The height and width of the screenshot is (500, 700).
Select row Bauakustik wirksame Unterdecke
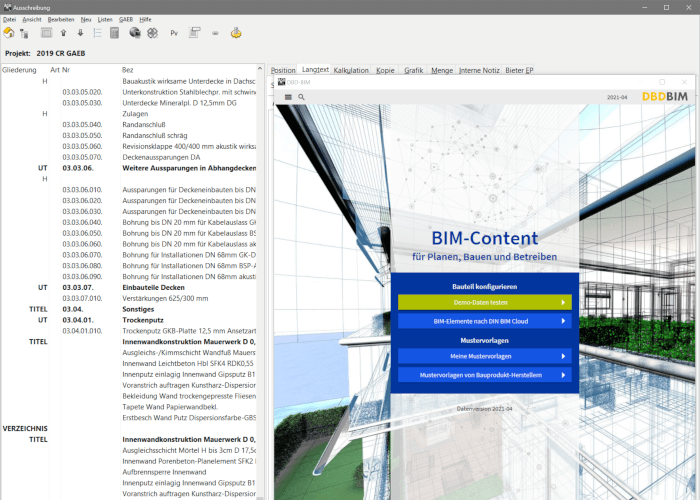pos(129,81)
